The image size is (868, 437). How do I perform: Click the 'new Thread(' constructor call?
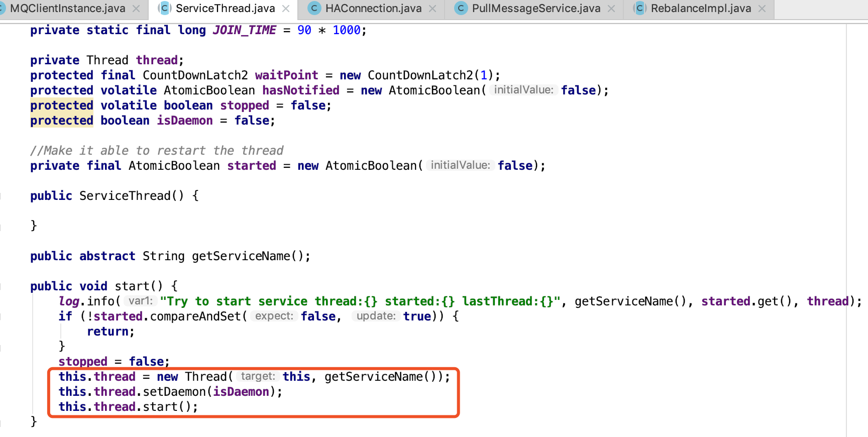pos(195,377)
